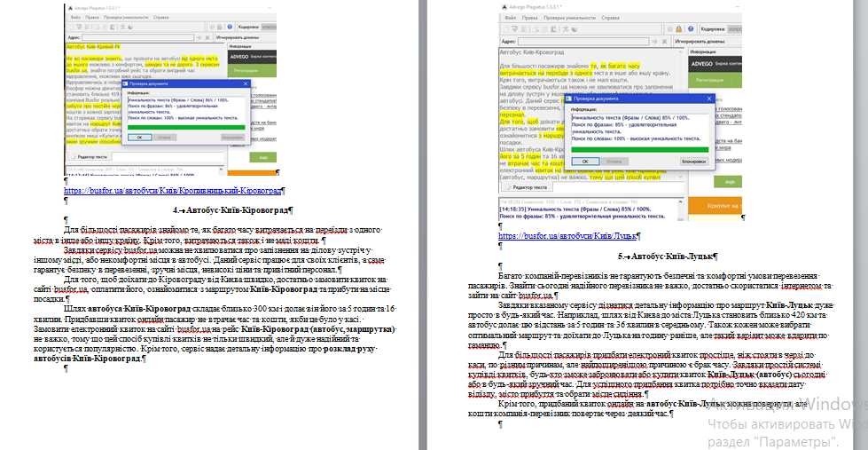The height and width of the screenshot is (450, 868).
Task: Select Редактор текста tab in left Advego screenshot
Action: (x=89, y=157)
